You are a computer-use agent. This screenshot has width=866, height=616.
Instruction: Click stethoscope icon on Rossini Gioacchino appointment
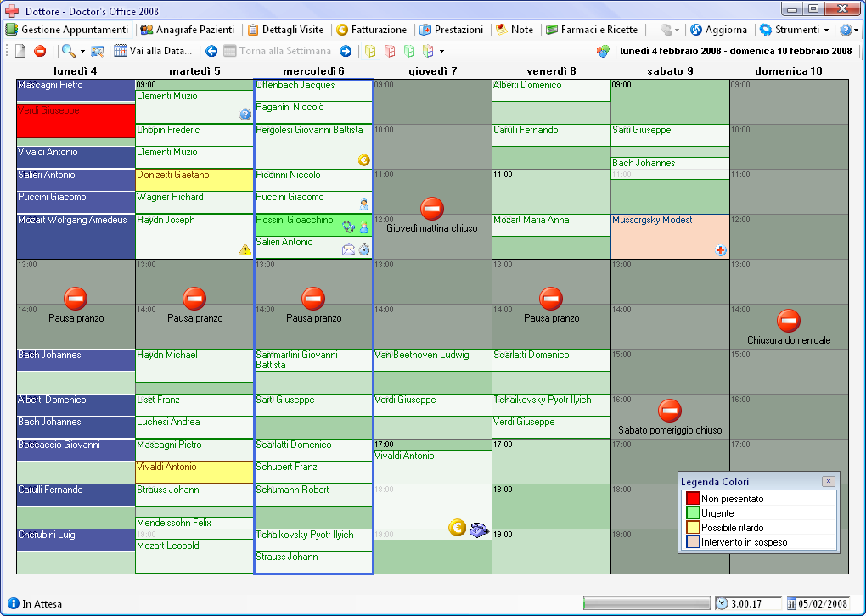[348, 227]
